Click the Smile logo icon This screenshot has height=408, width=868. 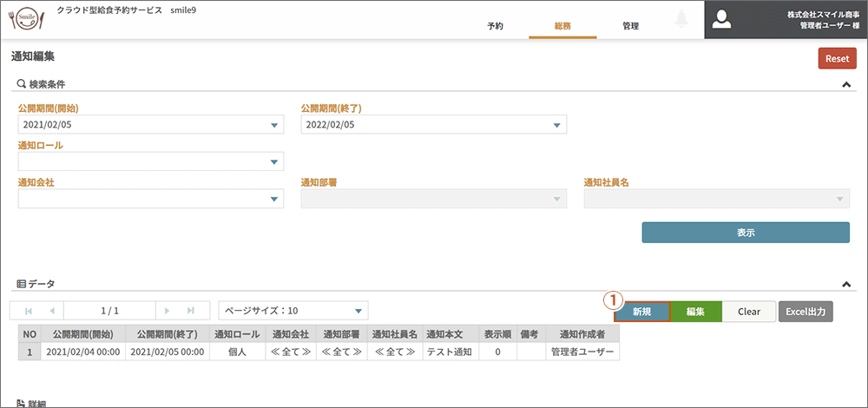[x=25, y=19]
